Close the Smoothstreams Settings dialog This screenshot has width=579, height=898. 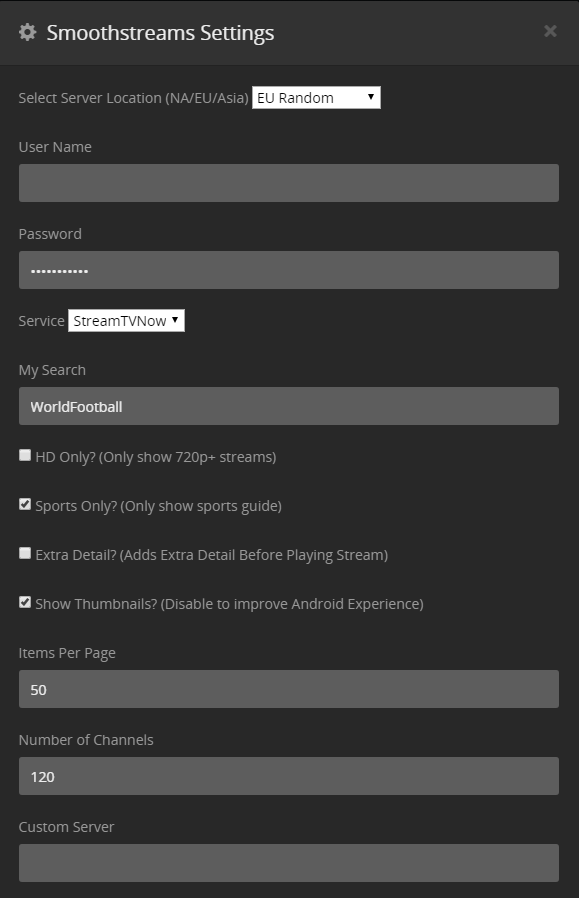[550, 31]
